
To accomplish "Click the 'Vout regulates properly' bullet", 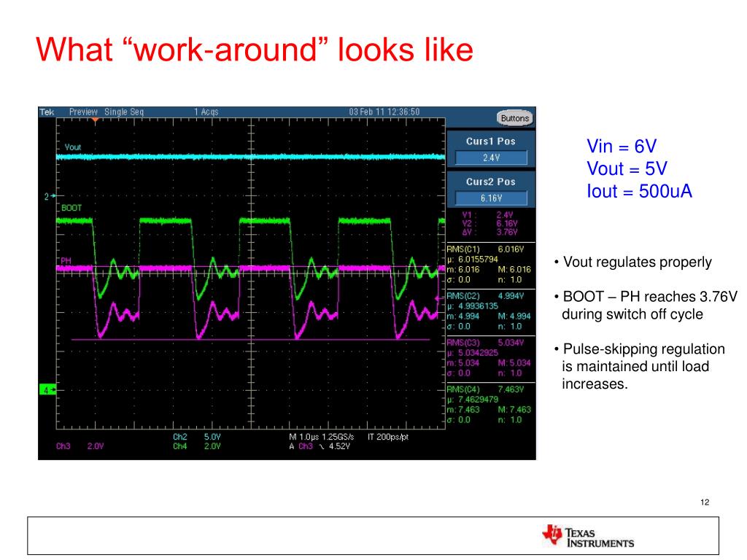I will pyautogui.click(x=633, y=262).
